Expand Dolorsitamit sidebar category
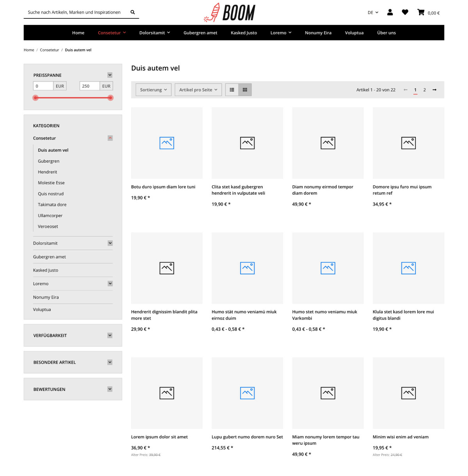468x476 pixels. click(110, 243)
